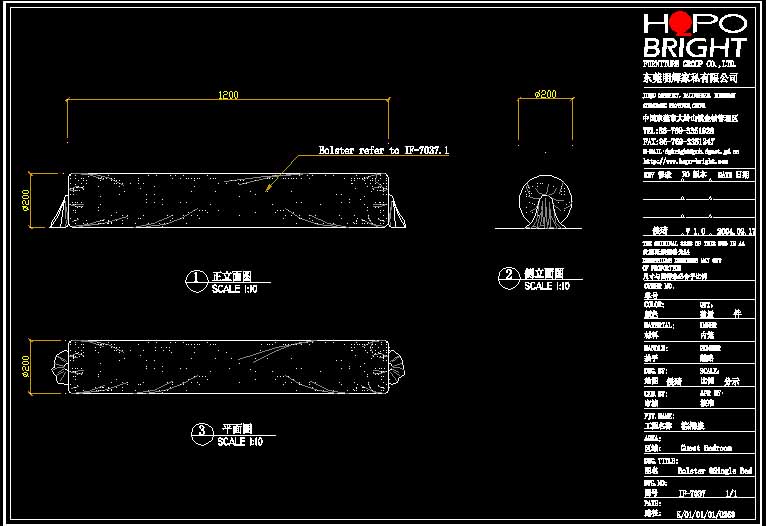The width and height of the screenshot is (766, 526).
Task: Click the 1200 length dimension label
Action: pos(228,95)
